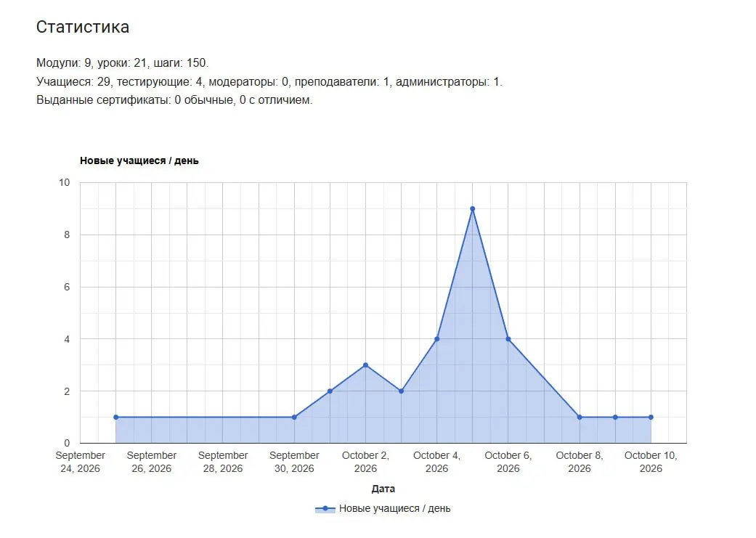
Task: Click the y-axis label 2
Action: pyautogui.click(x=67, y=391)
